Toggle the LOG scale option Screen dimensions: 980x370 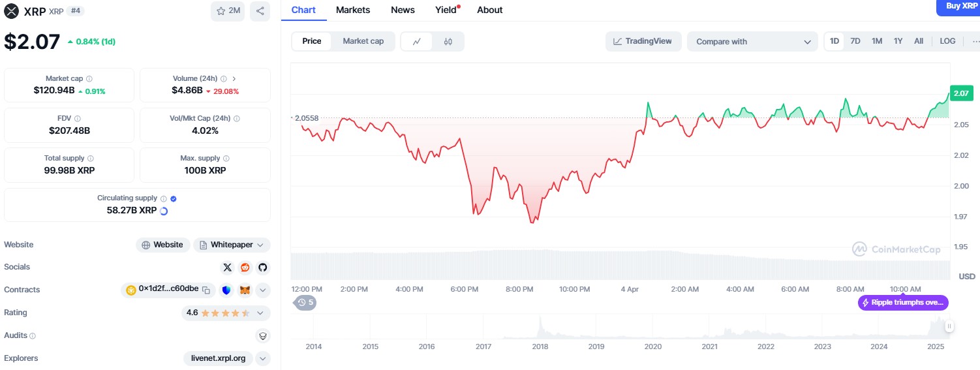(947, 41)
